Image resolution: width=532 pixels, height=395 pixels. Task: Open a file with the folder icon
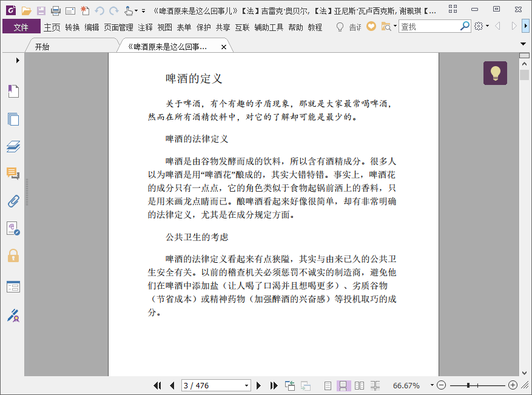coord(26,11)
